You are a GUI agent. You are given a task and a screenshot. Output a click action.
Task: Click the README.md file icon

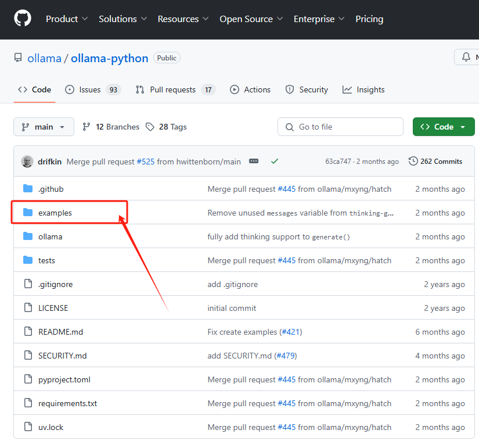[x=28, y=331]
